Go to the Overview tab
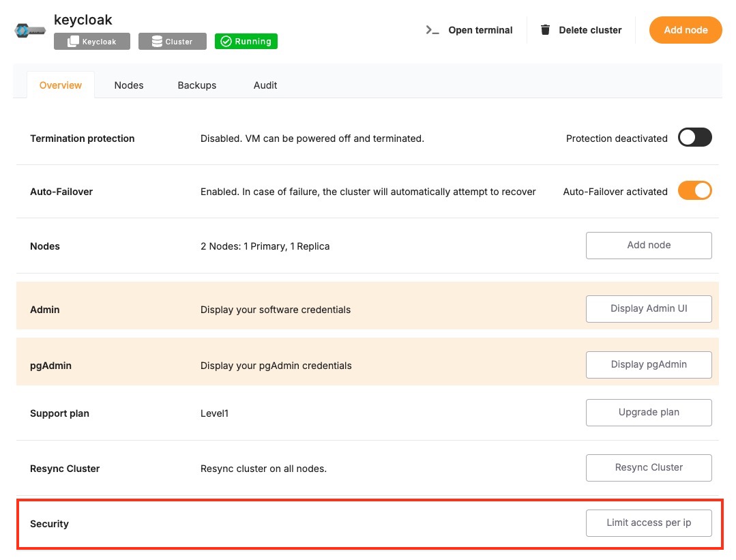Image resolution: width=736 pixels, height=560 pixels. [x=61, y=85]
